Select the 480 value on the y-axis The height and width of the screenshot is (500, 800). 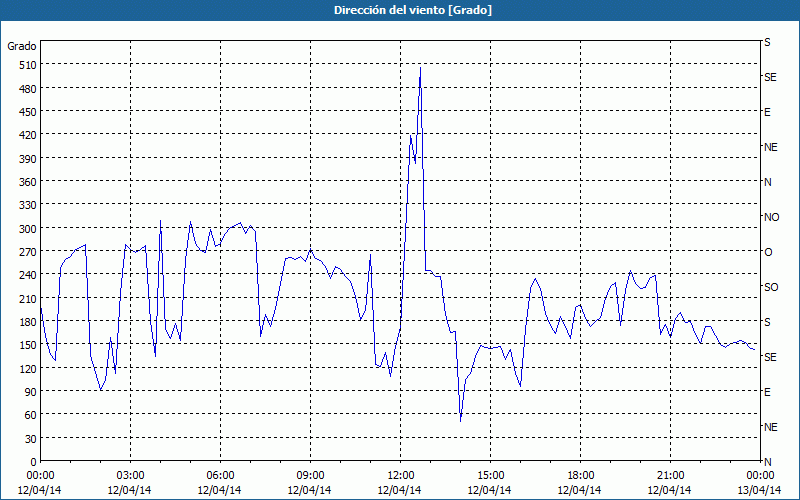tap(28, 88)
